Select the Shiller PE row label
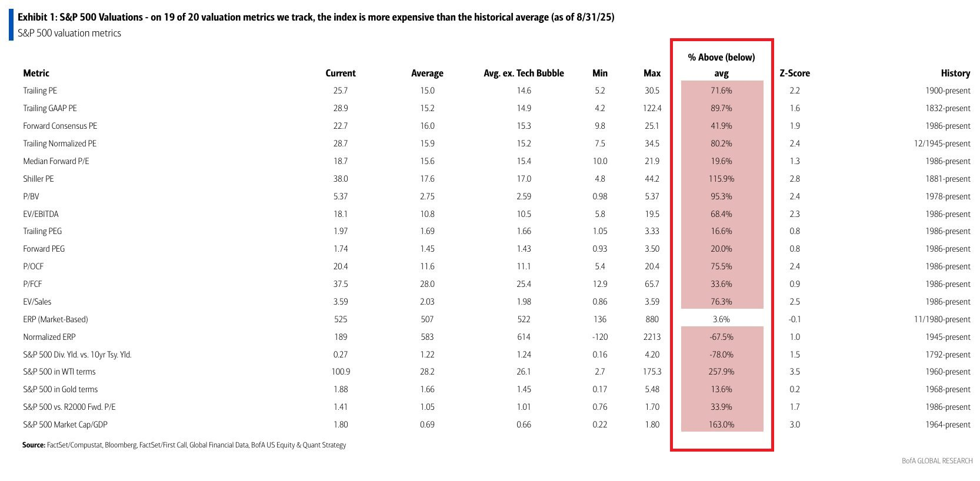 tap(38, 179)
